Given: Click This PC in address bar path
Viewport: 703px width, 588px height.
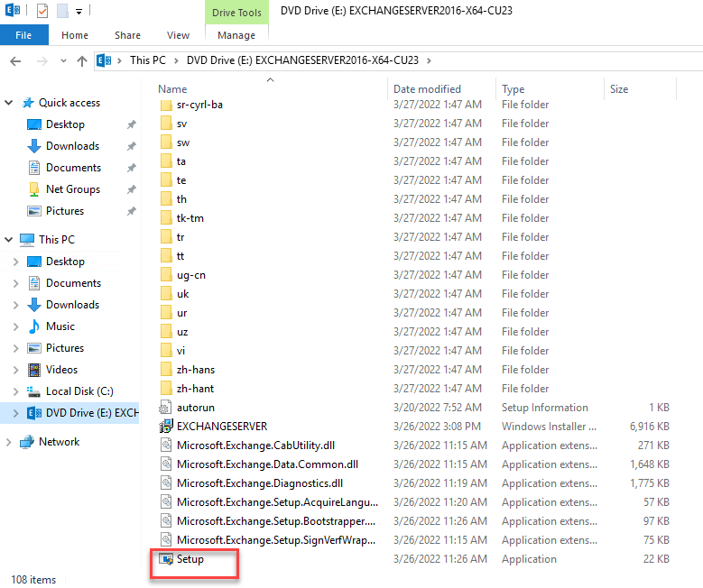Looking at the screenshot, I should pos(147,60).
